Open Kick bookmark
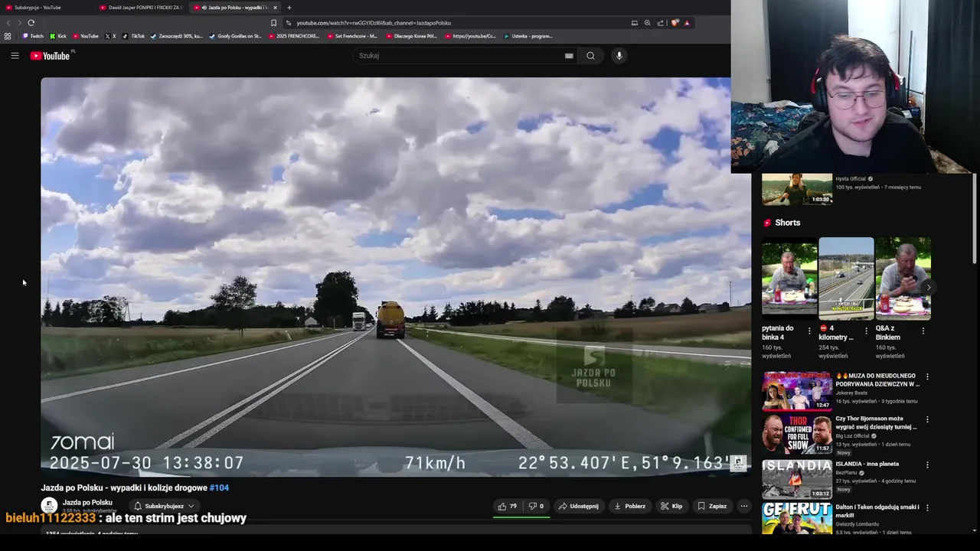The image size is (980, 551). coord(58,36)
